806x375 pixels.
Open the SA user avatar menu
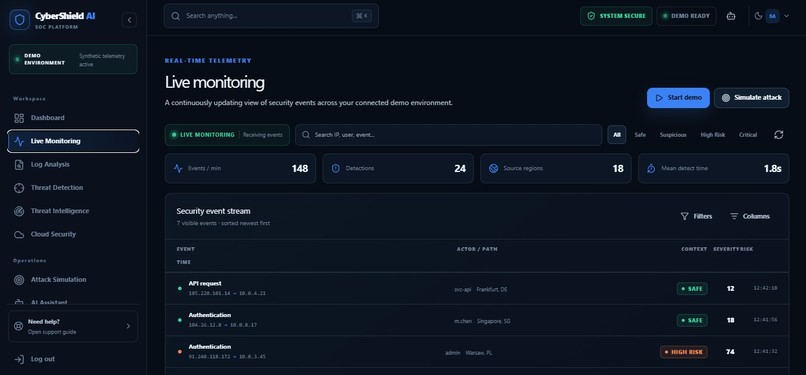[x=772, y=16]
